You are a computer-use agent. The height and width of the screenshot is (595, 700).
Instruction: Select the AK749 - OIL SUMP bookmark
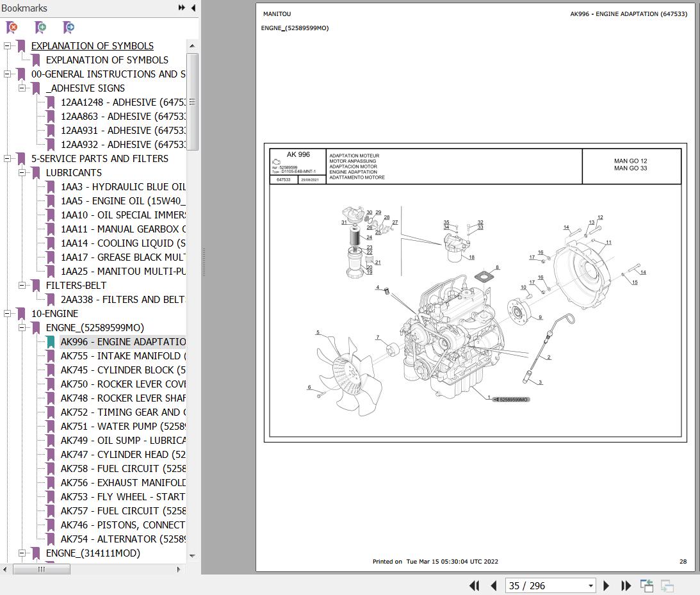pos(122,441)
